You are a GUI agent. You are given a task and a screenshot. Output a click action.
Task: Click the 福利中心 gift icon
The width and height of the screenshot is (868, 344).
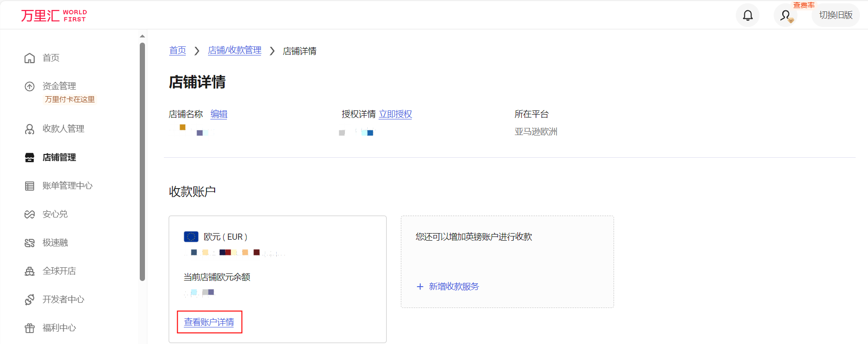tap(30, 328)
